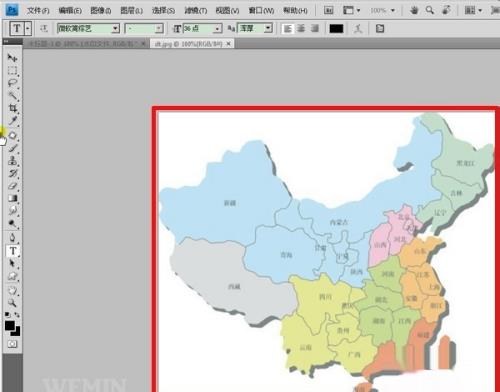Open the 图像(I) menu
This screenshot has width=500, height=392.
coord(101,11)
